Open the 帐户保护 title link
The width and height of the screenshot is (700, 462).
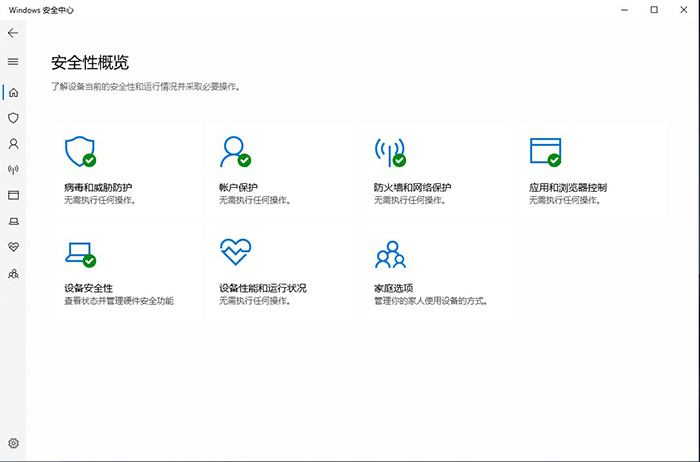(238, 187)
